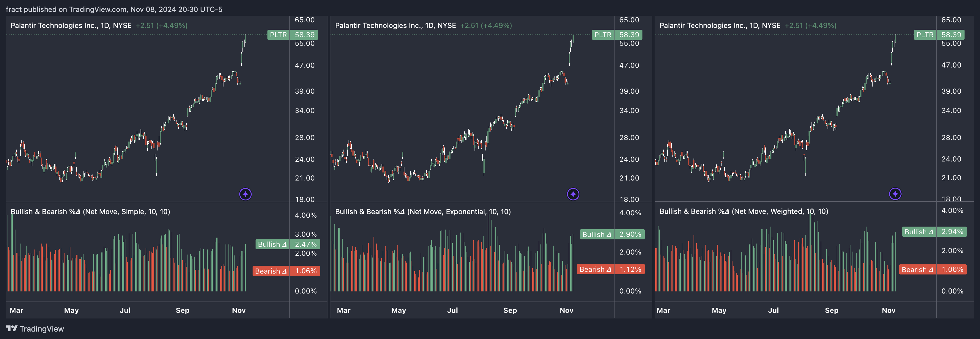This screenshot has height=339, width=980.
Task: Click the Mar label on the left time axis
Action: point(16,310)
